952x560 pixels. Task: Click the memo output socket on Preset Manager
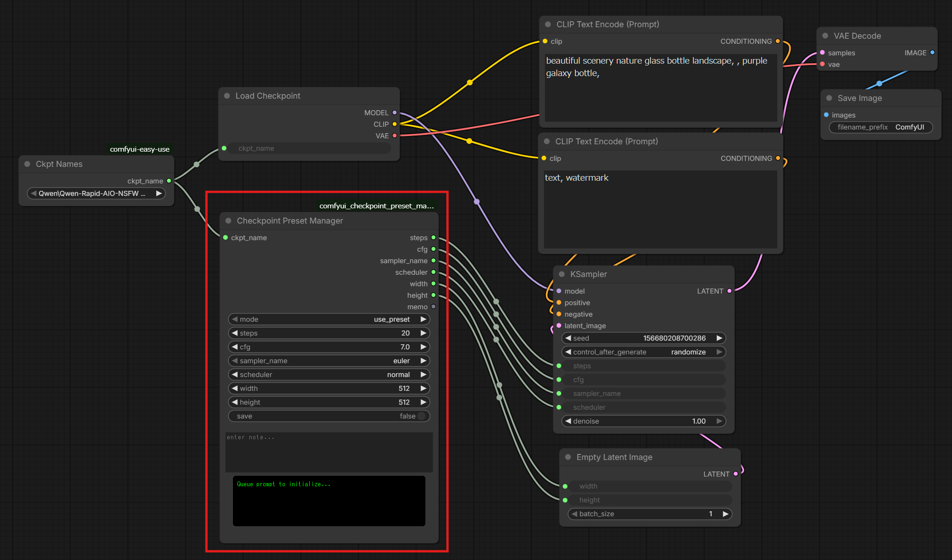point(433,307)
